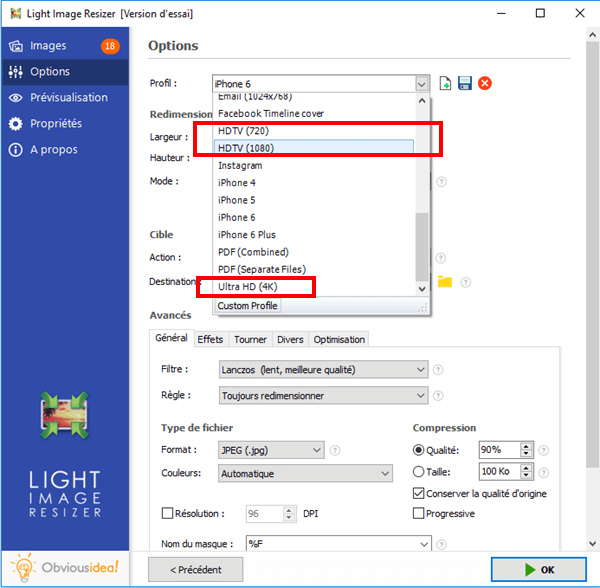Switch to the Optimisation tab
This screenshot has height=588, width=600.
pos(339,340)
